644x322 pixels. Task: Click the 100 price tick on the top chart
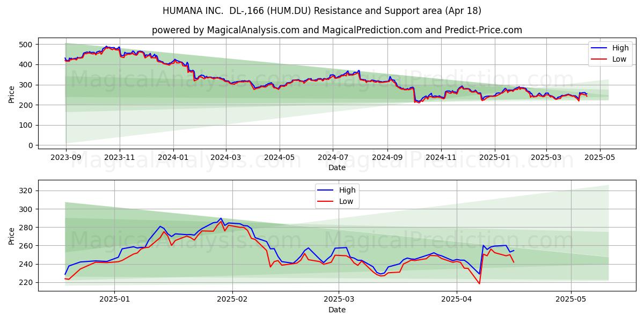click(x=27, y=126)
